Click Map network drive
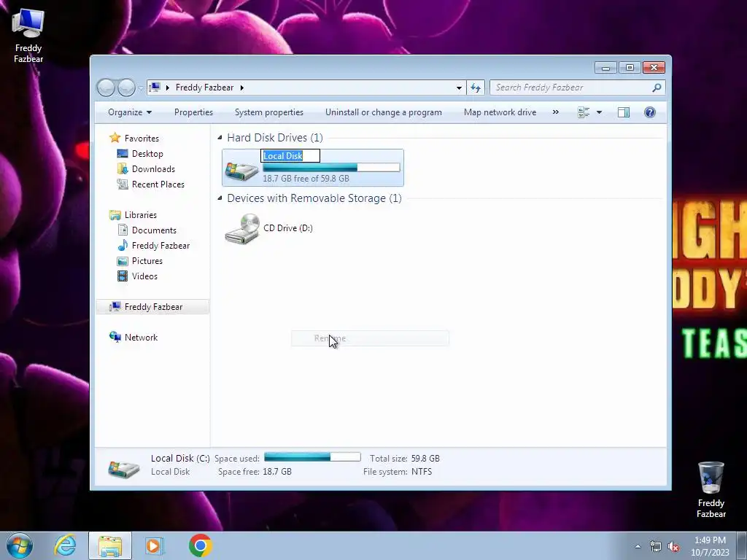This screenshot has height=560, width=747. (500, 112)
